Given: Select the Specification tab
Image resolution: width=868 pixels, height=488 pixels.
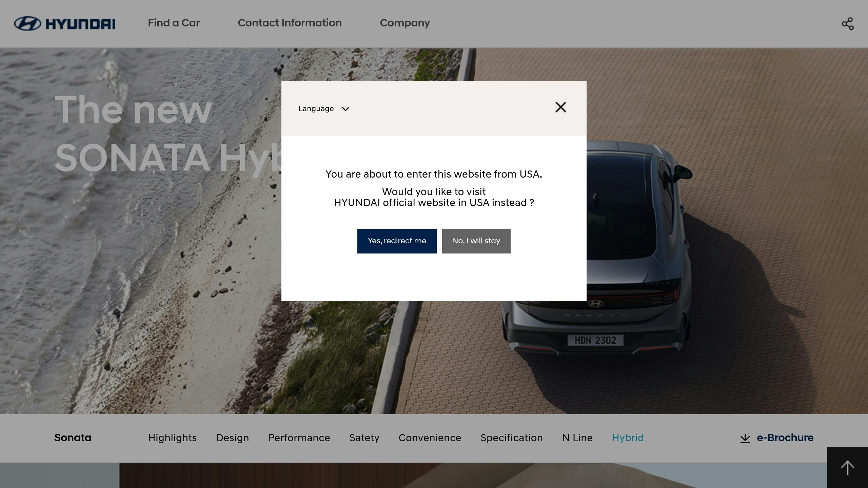Looking at the screenshot, I should [x=512, y=438].
